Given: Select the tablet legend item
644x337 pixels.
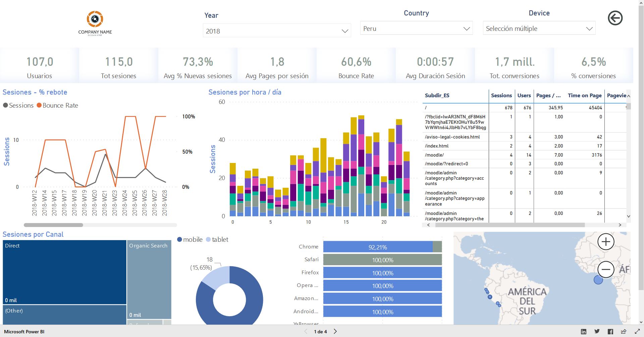Looking at the screenshot, I should click(x=217, y=239).
